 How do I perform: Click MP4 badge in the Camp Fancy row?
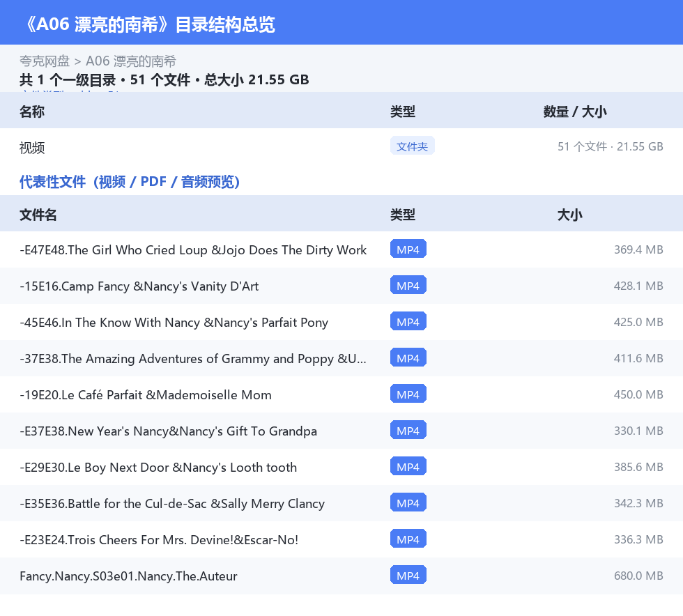click(x=408, y=285)
